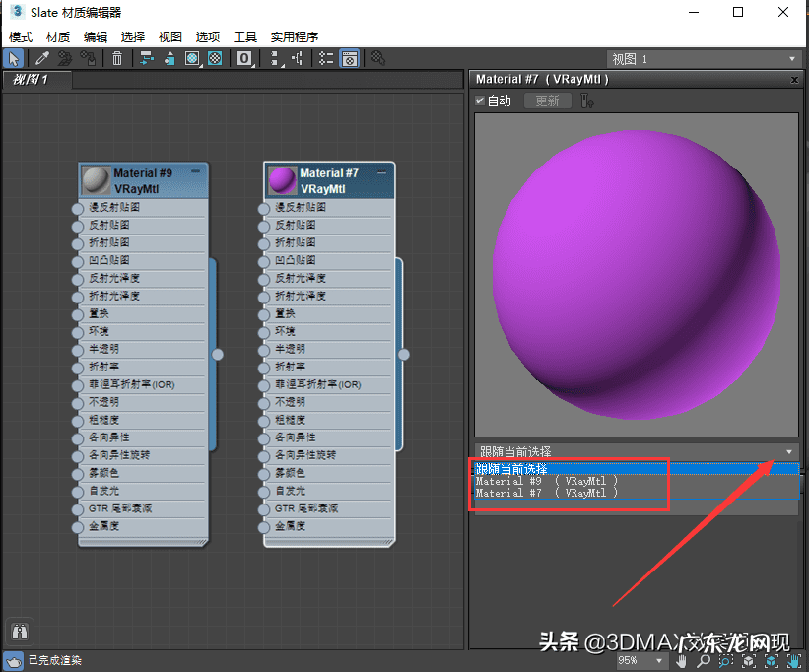The height and width of the screenshot is (672, 809).
Task: Collapse the Material #7 node
Action: point(382,171)
